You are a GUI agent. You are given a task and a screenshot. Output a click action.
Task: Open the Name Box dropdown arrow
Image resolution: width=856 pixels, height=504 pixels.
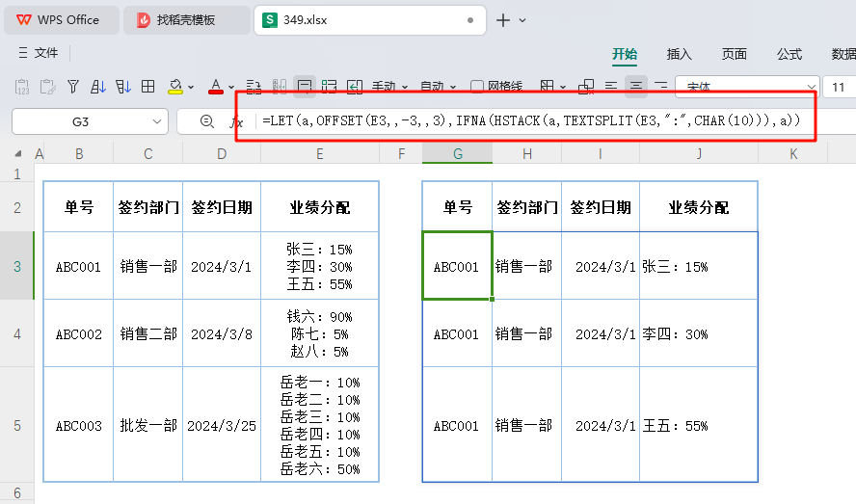(157, 121)
